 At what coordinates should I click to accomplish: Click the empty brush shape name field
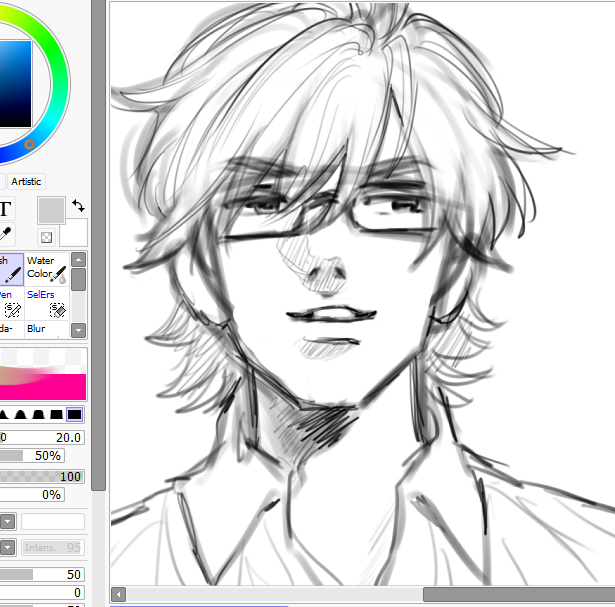[53, 522]
